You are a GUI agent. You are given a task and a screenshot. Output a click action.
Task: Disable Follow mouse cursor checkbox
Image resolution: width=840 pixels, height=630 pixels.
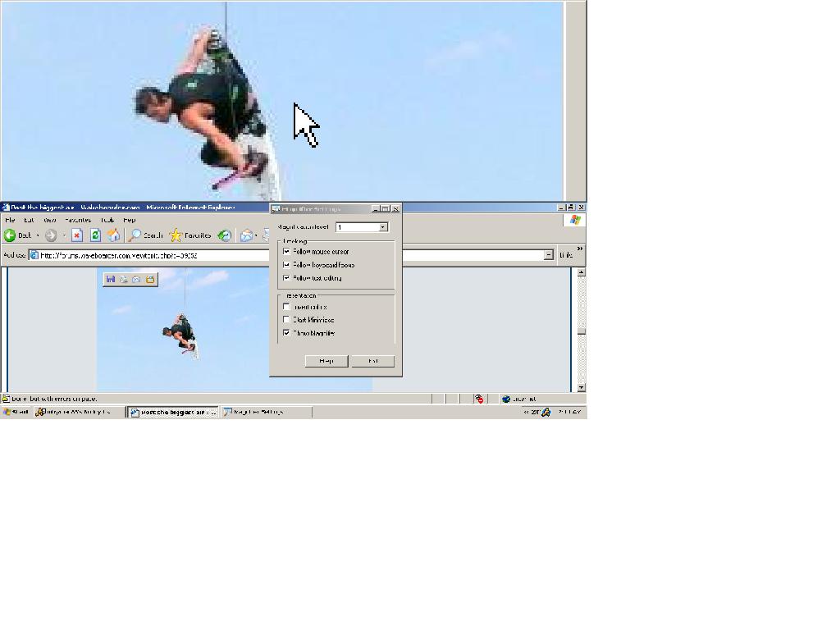pyautogui.click(x=286, y=252)
